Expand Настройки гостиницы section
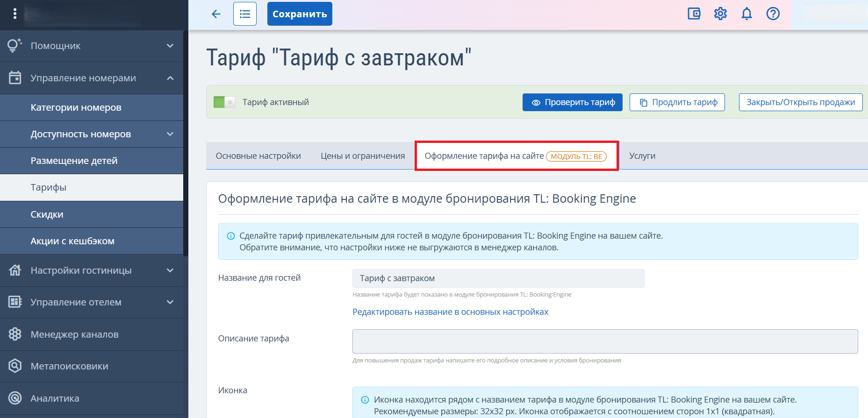 (x=170, y=270)
